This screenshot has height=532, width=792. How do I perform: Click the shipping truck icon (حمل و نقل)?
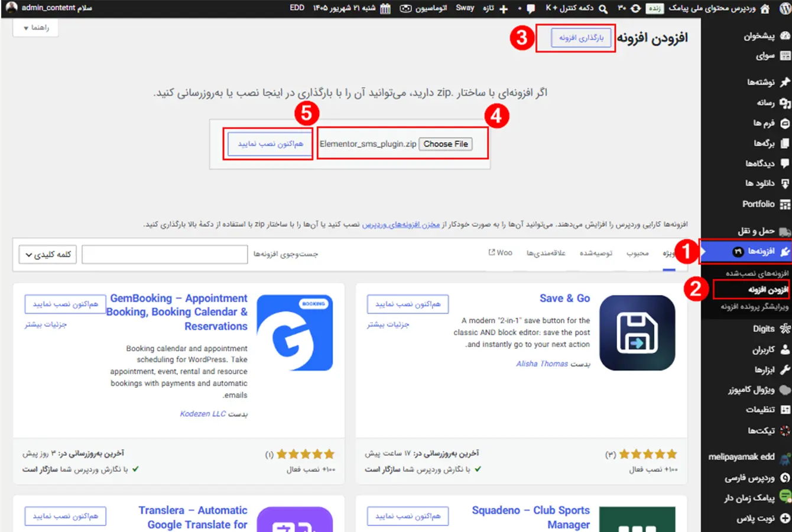click(785, 231)
